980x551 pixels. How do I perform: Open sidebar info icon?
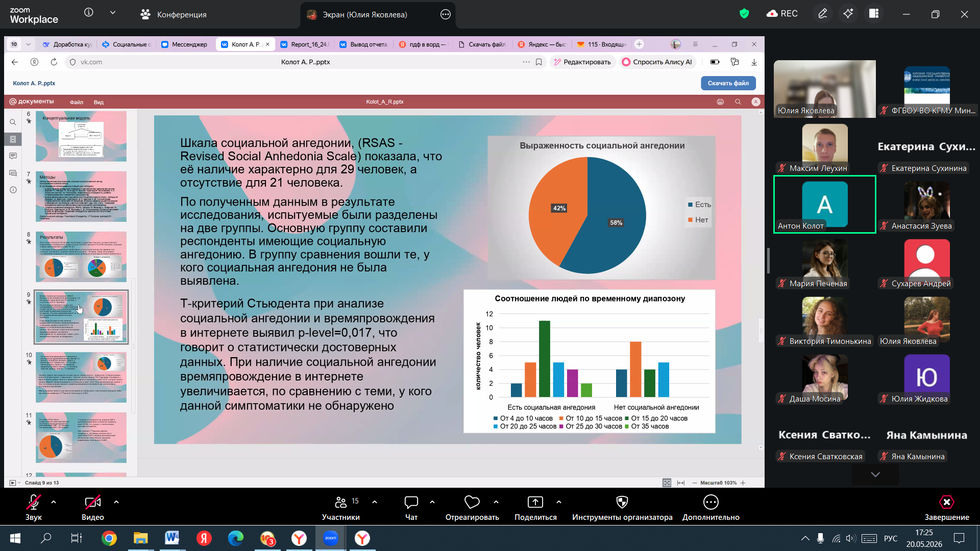13,190
